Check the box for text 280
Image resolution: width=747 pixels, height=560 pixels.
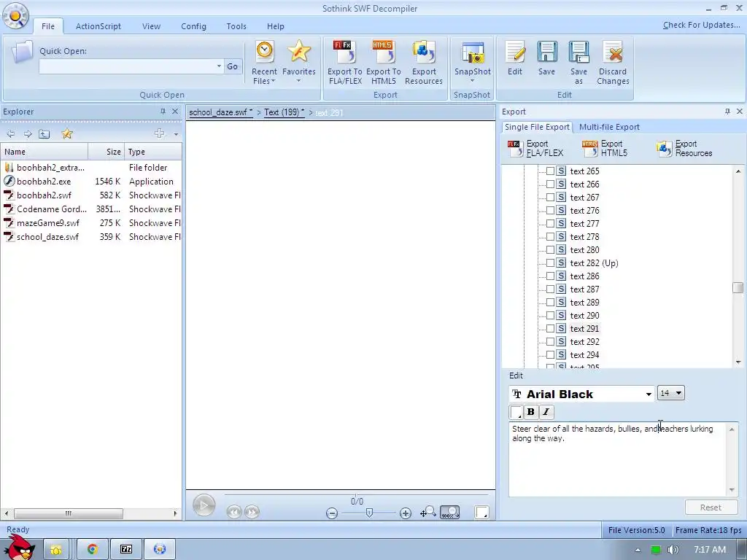550,249
